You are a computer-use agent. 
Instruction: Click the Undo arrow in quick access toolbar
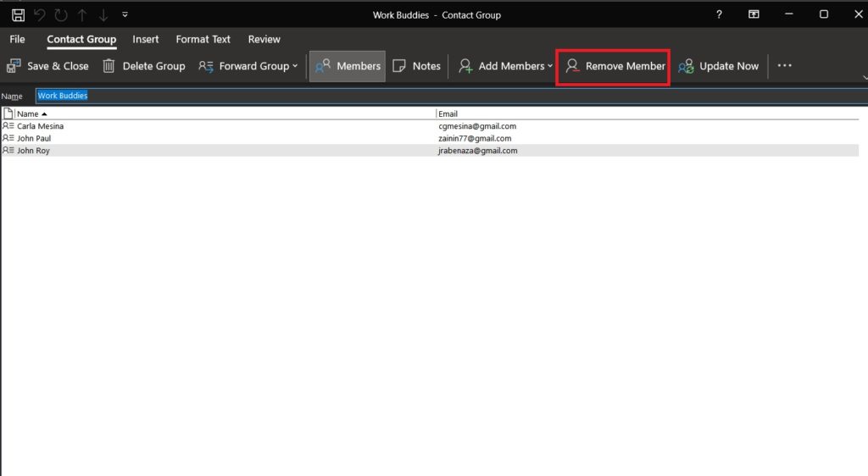[39, 14]
